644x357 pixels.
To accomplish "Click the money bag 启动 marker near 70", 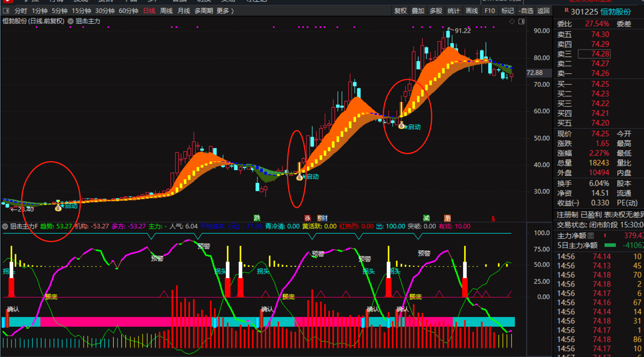I will (x=402, y=126).
